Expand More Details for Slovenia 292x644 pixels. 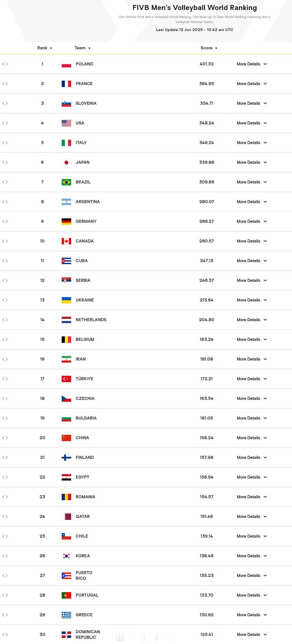tap(251, 103)
